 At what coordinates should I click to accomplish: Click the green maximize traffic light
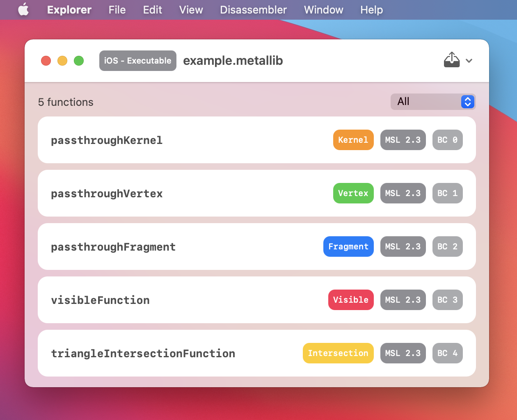click(79, 60)
